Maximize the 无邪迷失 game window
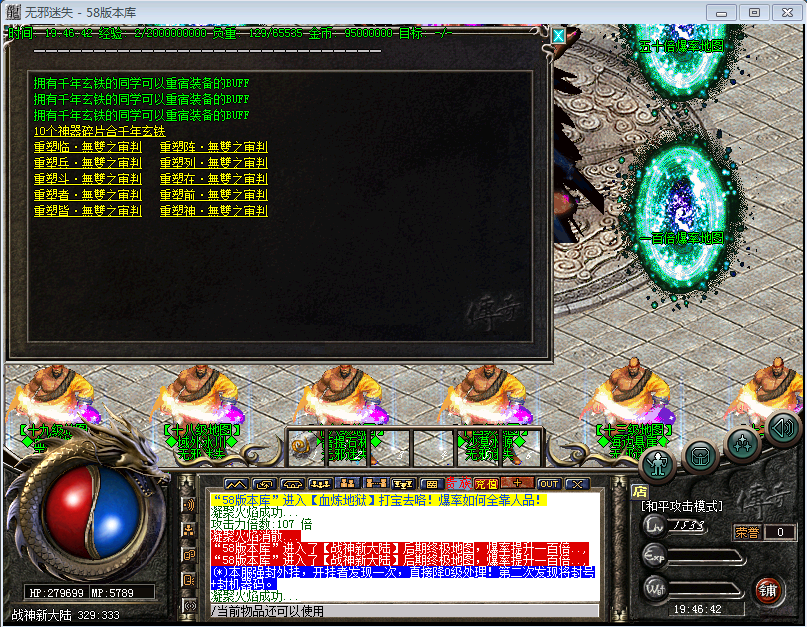The width and height of the screenshot is (807, 627). click(755, 12)
